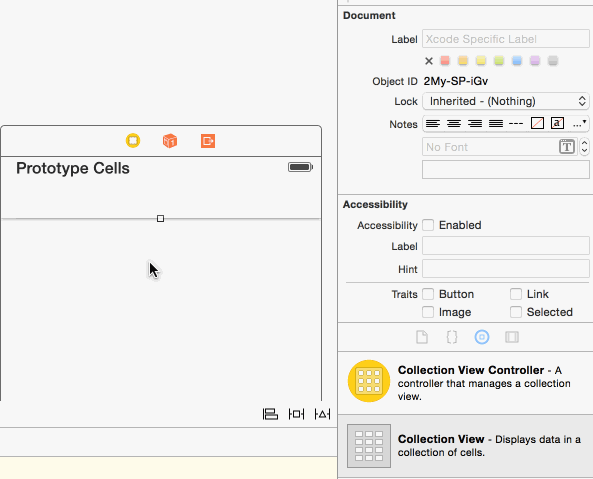Choose the green label color
The width and height of the screenshot is (593, 479).
(x=499, y=60)
